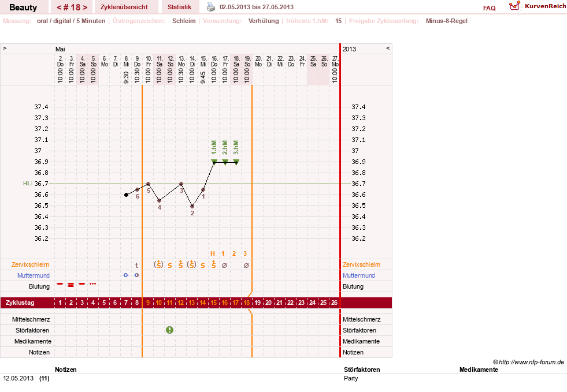The width and height of the screenshot is (567, 392).
Task: Open the FAQ link
Action: [489, 8]
